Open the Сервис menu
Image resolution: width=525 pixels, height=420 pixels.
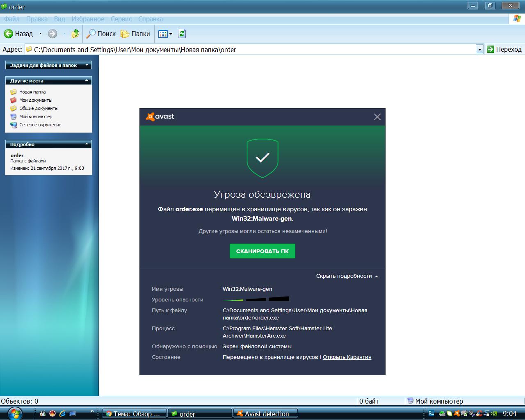click(121, 19)
